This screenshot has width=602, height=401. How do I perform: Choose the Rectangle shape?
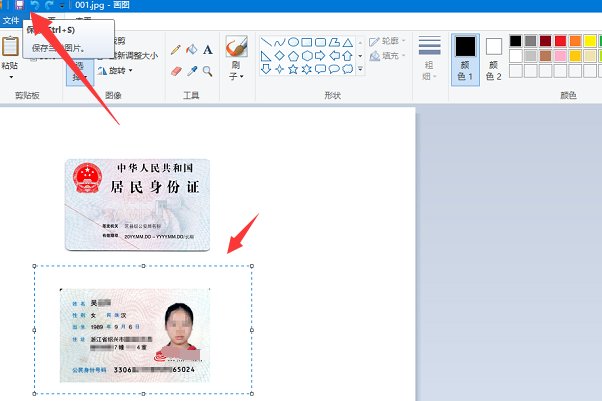[x=306, y=42]
